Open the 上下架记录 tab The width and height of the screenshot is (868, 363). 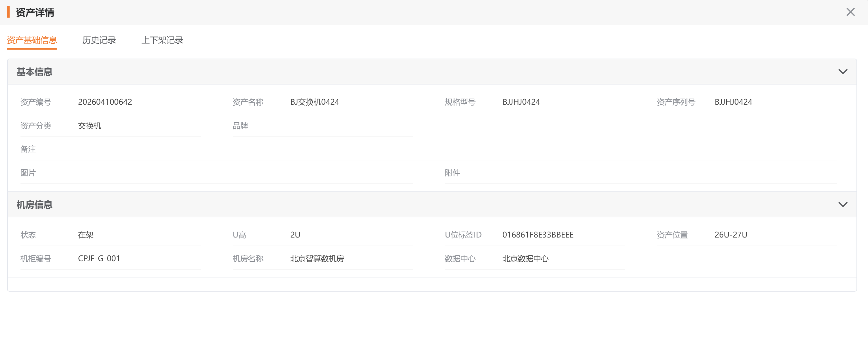pyautogui.click(x=162, y=40)
